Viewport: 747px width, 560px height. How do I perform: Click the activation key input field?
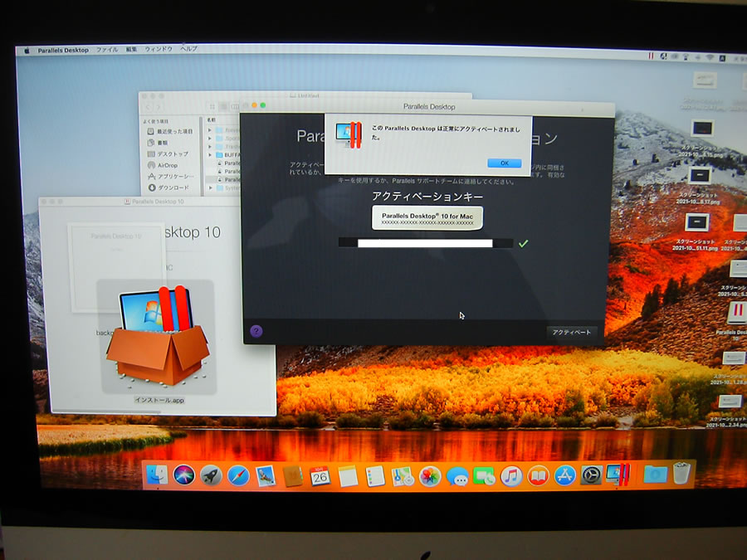(x=426, y=243)
